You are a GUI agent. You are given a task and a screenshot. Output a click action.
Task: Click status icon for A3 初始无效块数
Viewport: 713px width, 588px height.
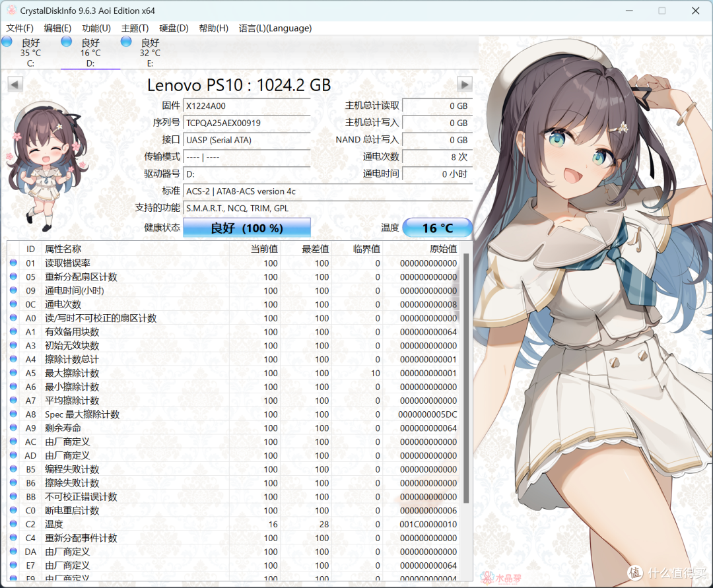tap(13, 345)
